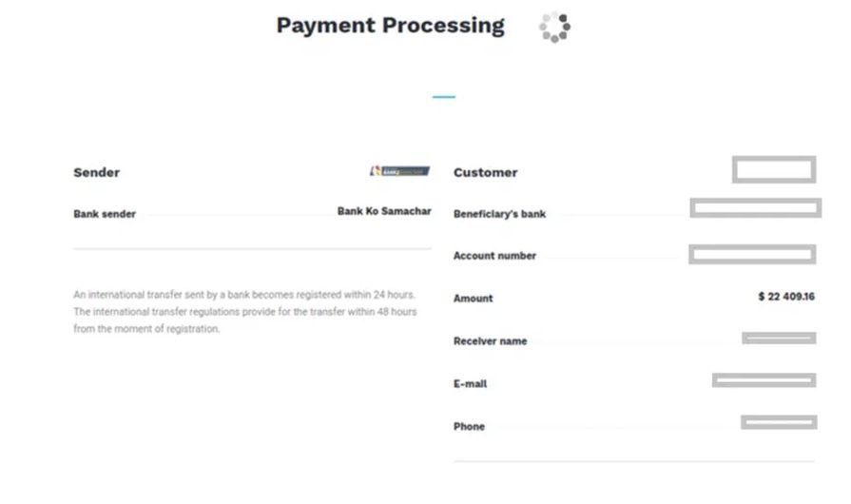Click the sender bank logo
This screenshot has height=504, width=851.
[399, 171]
